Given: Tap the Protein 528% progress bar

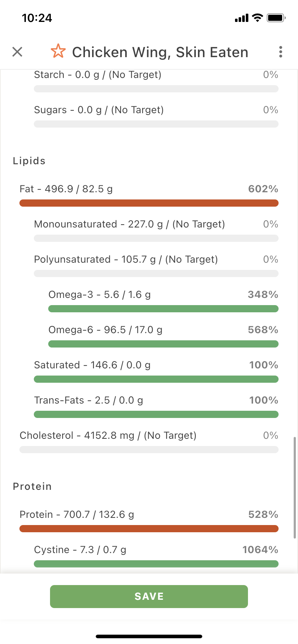Looking at the screenshot, I should pyautogui.click(x=149, y=529).
